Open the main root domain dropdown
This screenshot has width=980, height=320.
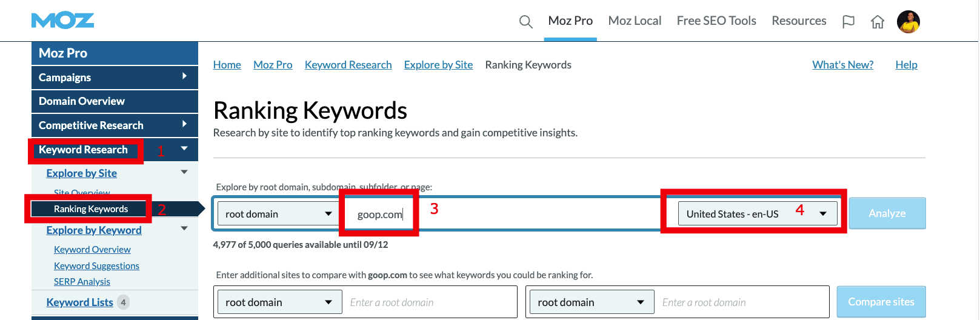coord(278,213)
